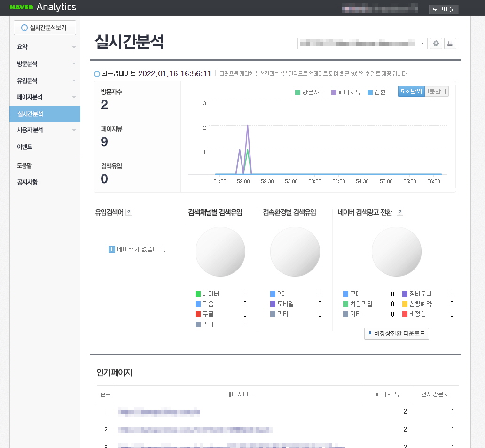Select 요약 in the sidebar menu
The height and width of the screenshot is (448, 485).
45,47
